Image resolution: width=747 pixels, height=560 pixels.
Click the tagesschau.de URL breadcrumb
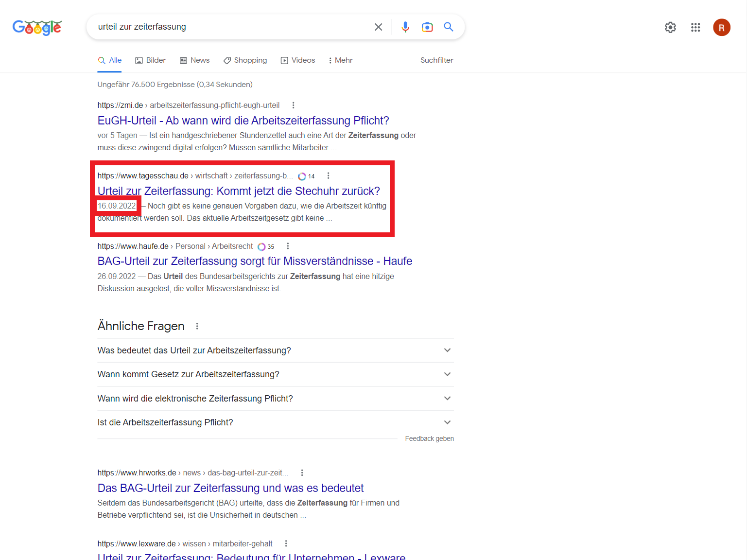195,175
